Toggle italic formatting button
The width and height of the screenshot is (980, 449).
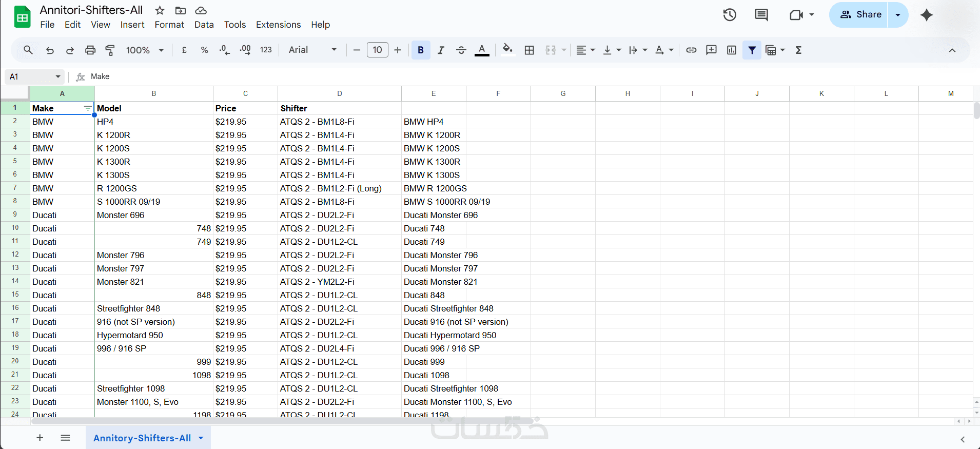(x=441, y=50)
